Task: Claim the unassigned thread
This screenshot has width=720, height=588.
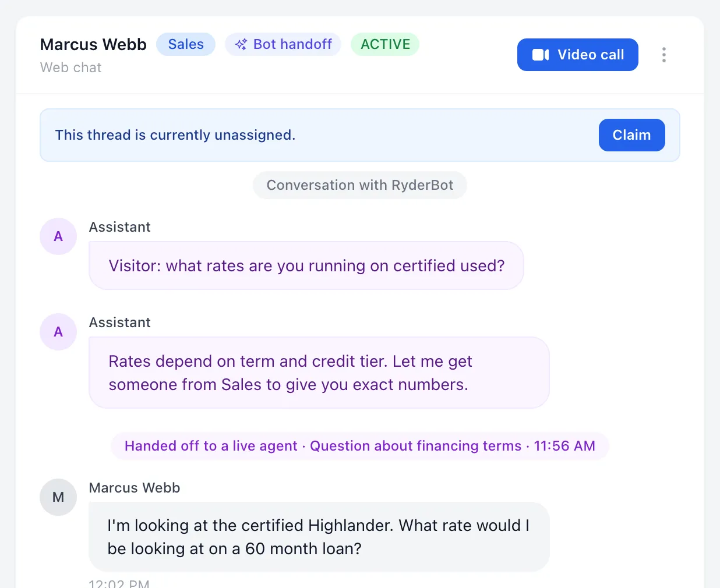Action: coord(631,135)
